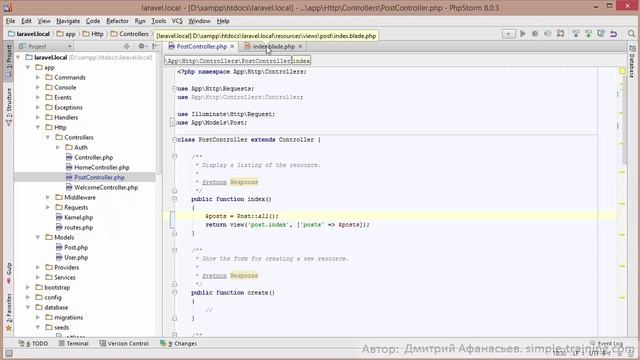Click the $posts = Post::all(); code line
This screenshot has width=640, height=360.
click(x=242, y=216)
